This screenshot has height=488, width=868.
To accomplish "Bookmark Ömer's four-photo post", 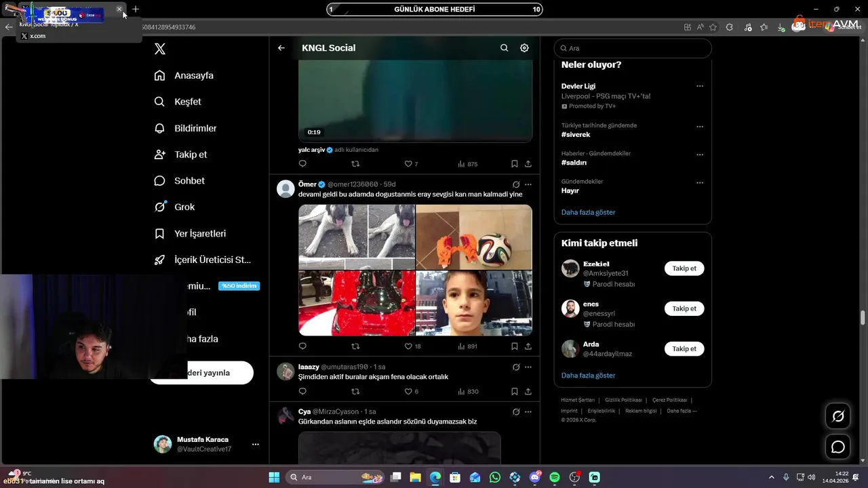I will click(x=515, y=346).
